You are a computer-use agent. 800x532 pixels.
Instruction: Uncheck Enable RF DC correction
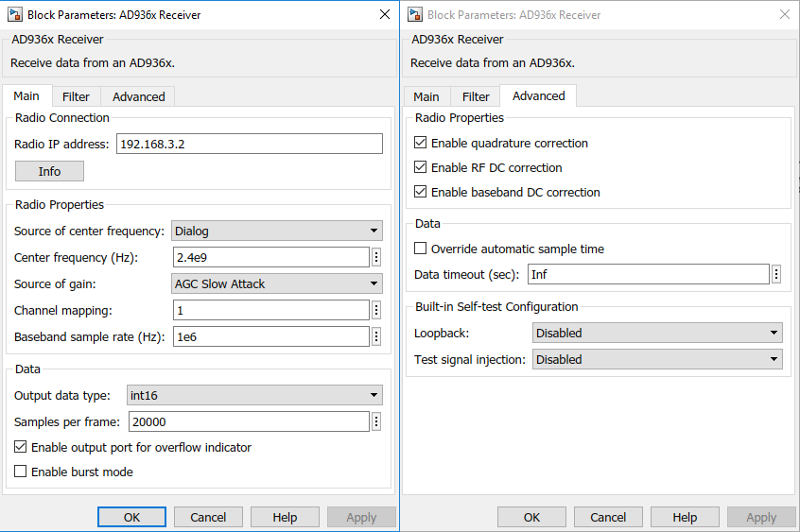[x=421, y=167]
